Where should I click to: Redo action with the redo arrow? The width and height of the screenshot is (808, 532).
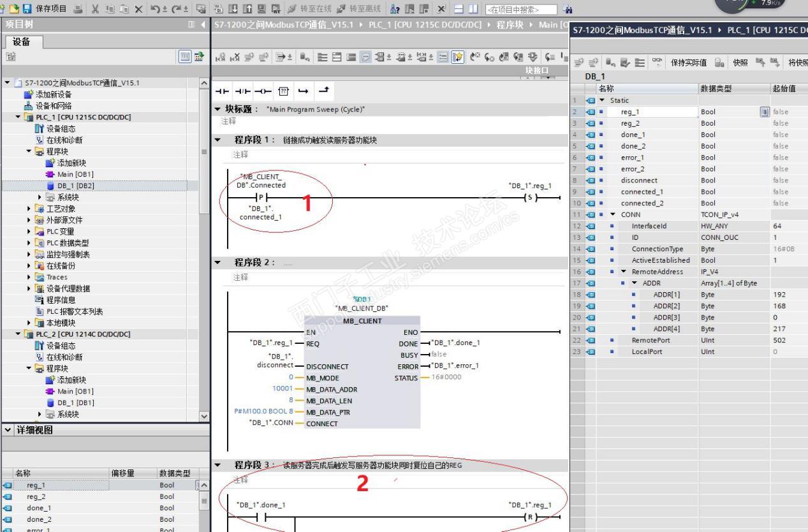click(175, 8)
